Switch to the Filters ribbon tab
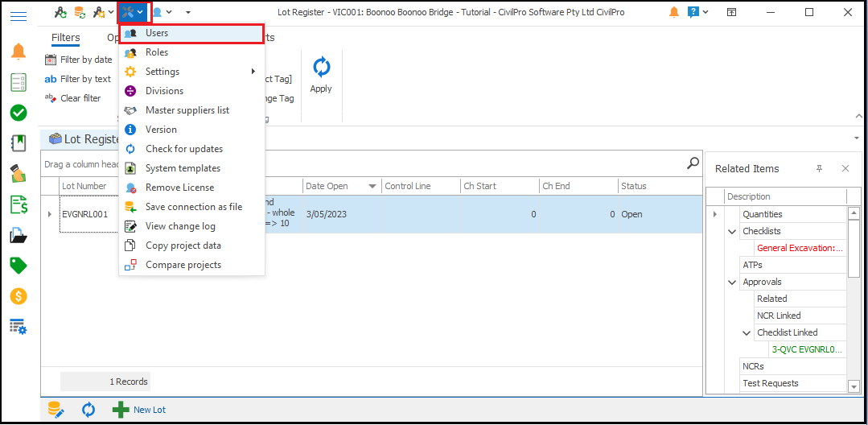868x425 pixels. click(66, 38)
